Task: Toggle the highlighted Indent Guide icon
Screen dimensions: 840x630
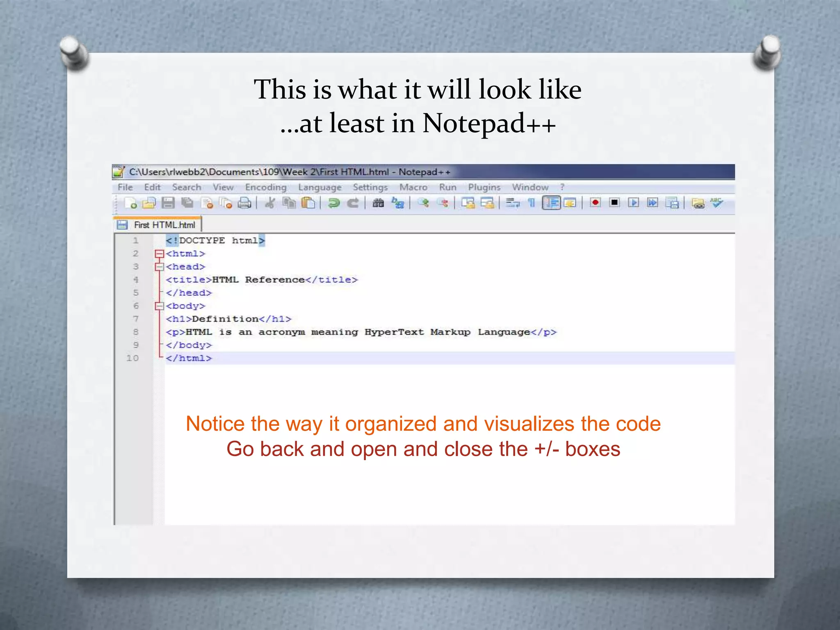Action: (x=551, y=203)
